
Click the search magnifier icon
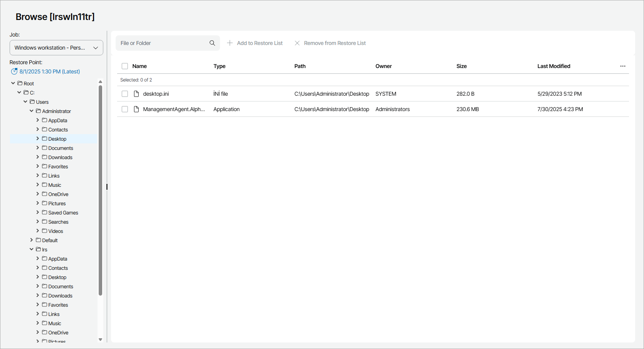click(212, 43)
